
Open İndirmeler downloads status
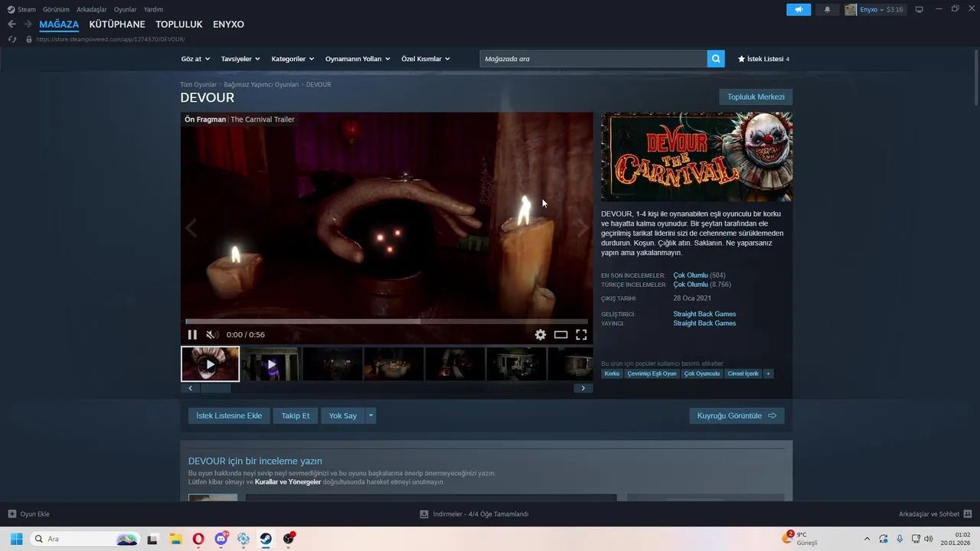[475, 514]
